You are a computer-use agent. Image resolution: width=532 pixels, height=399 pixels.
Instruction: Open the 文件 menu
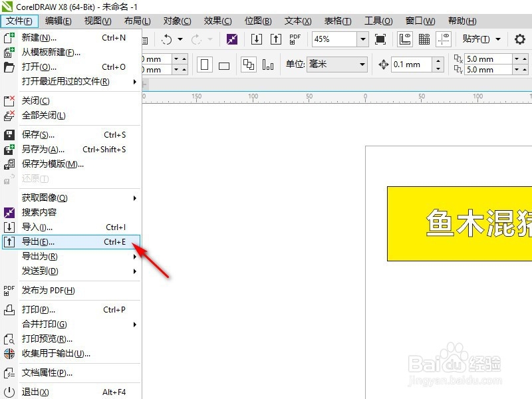(19, 21)
